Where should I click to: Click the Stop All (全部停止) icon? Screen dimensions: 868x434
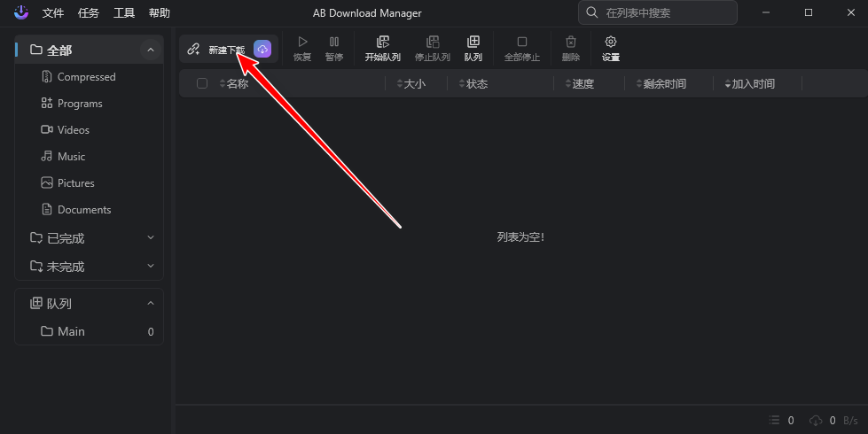pos(522,42)
